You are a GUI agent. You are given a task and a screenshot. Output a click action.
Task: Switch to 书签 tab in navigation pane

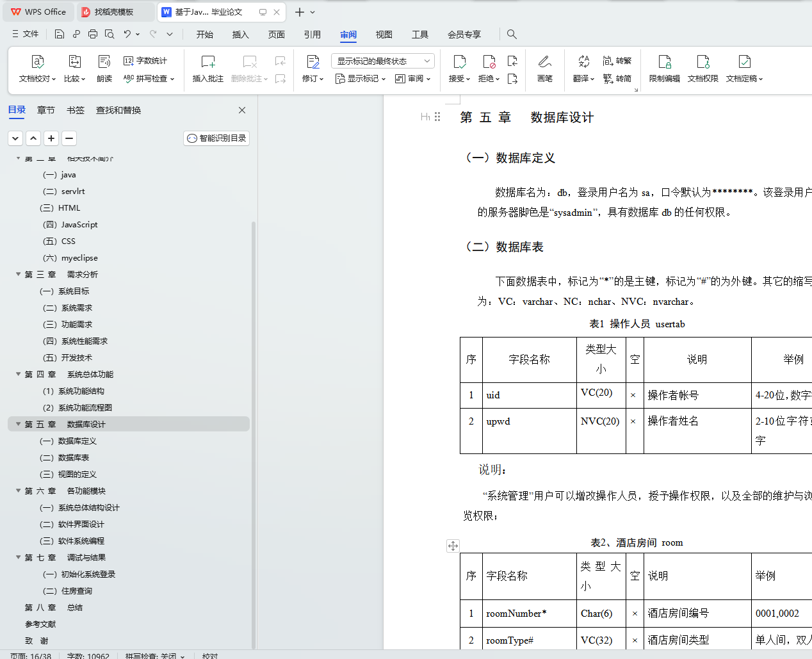click(76, 110)
